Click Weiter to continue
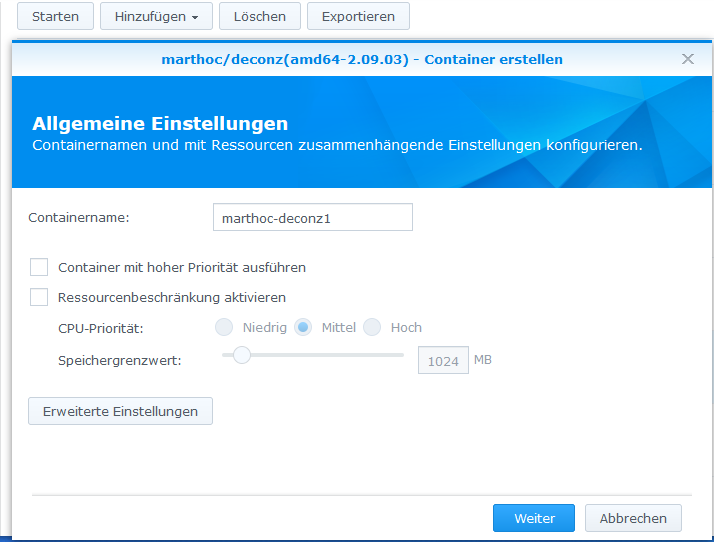The width and height of the screenshot is (714, 542). [534, 518]
